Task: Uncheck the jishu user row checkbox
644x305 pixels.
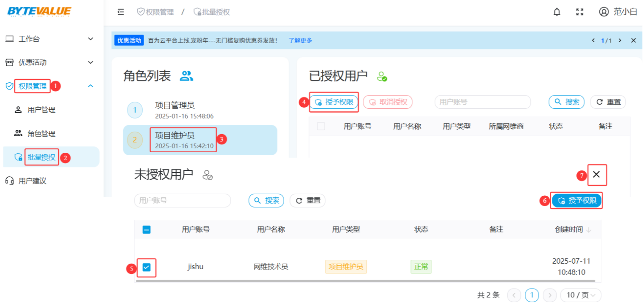Action: (x=147, y=267)
